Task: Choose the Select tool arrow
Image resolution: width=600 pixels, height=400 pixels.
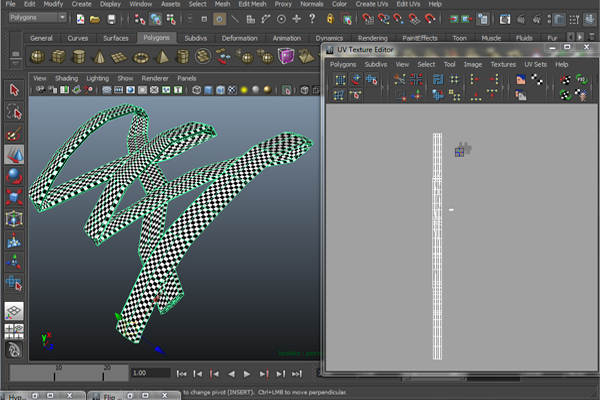Action: 14,90
